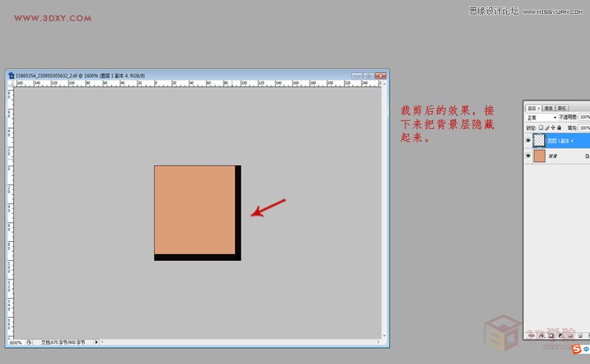Click the 不透明度 opacity value field
Image resolution: width=590 pixels, height=364 pixels.
(584, 117)
